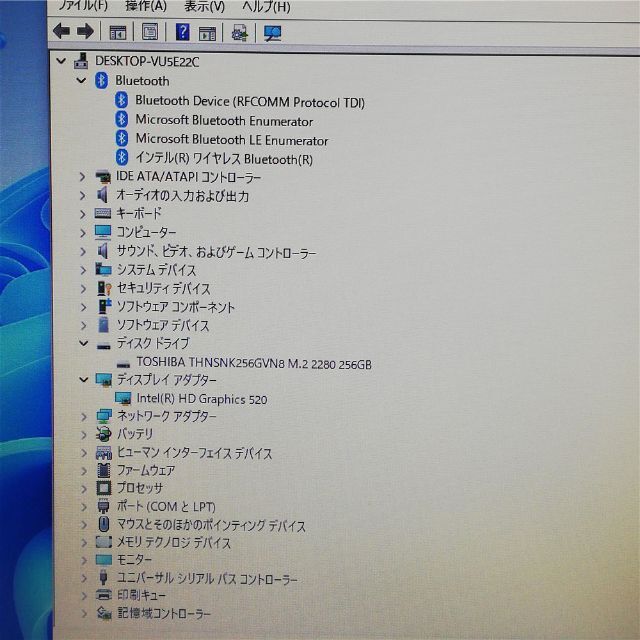Click the キーボード keyboard icon

pos(103,213)
